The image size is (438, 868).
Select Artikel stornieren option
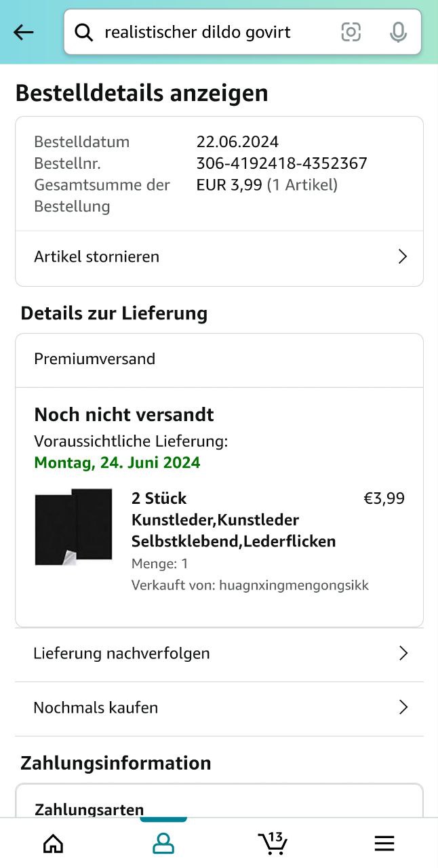pyautogui.click(x=97, y=256)
